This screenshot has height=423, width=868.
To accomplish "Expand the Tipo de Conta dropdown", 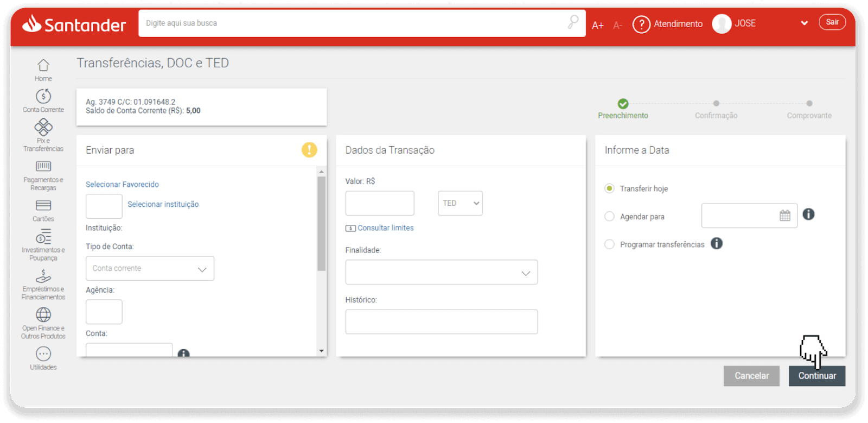I will 150,269.
